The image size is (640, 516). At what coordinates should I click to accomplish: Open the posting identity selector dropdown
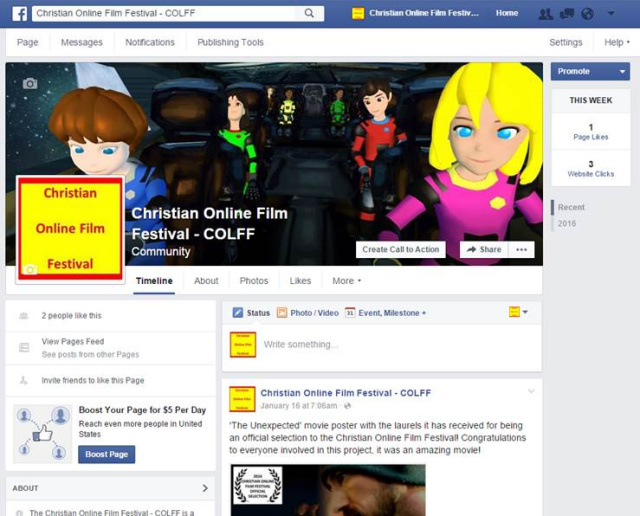click(518, 312)
